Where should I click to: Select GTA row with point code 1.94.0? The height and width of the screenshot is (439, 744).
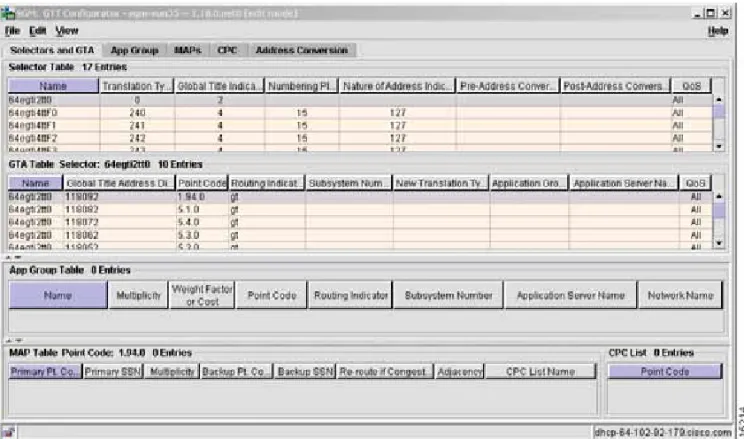tap(360, 197)
